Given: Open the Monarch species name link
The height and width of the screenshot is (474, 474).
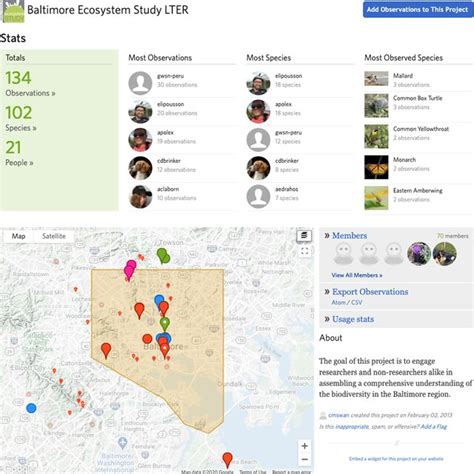Looking at the screenshot, I should click(x=404, y=160).
